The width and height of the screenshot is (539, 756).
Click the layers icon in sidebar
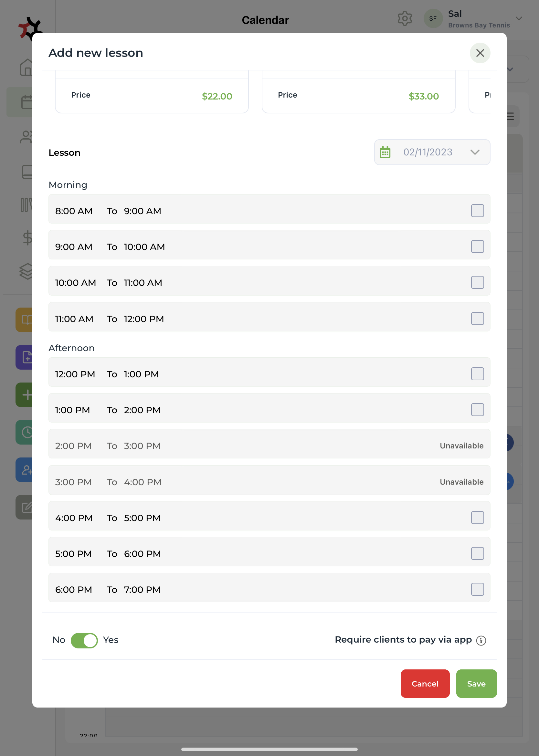(26, 271)
